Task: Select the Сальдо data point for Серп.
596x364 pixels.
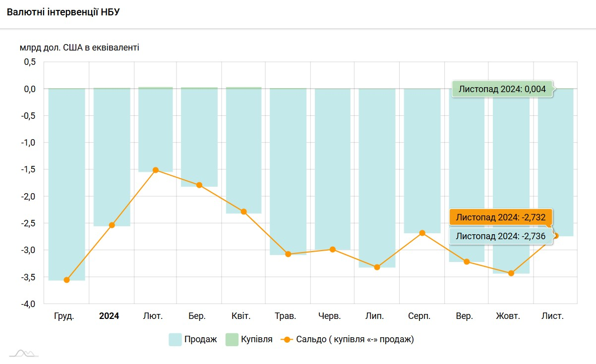Action: (422, 233)
